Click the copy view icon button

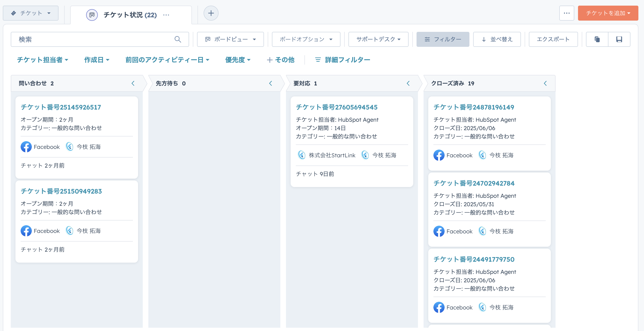597,39
